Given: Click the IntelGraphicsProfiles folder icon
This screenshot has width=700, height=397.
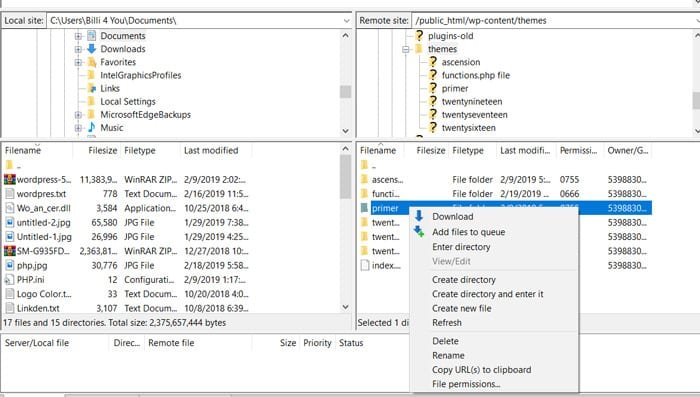Looking at the screenshot, I should pos(92,75).
